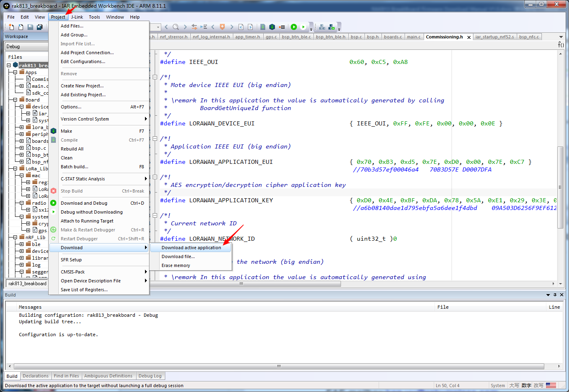Click the Save toolbar icon

point(30,27)
